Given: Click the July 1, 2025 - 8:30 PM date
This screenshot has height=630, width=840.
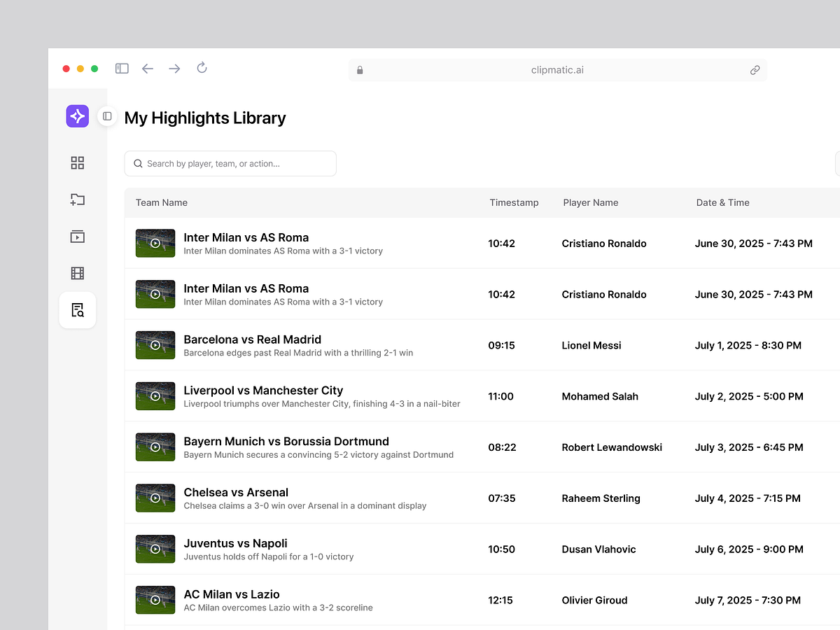Looking at the screenshot, I should coord(748,346).
